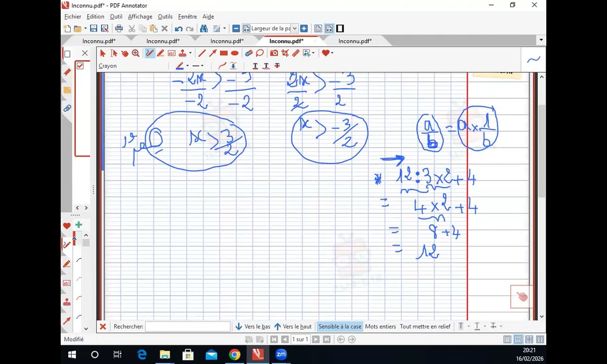Pick the straight Line tool

tap(202, 53)
